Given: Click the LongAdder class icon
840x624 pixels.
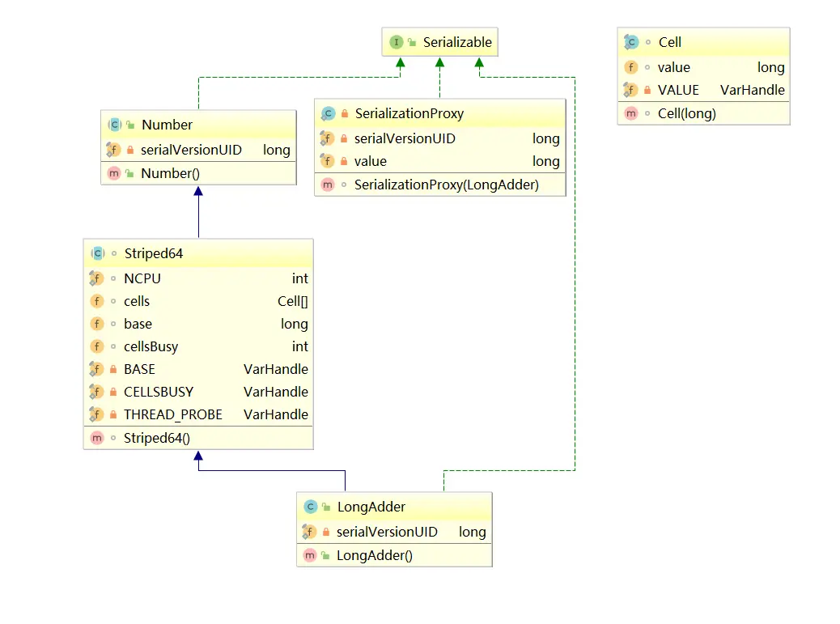Looking at the screenshot, I should pos(310,507).
